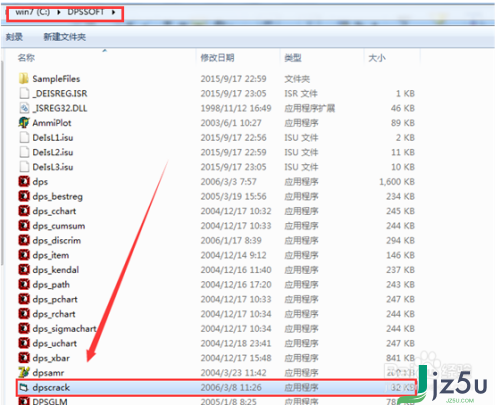Select the file name dps_uchart
500x405 pixels.
[55, 343]
